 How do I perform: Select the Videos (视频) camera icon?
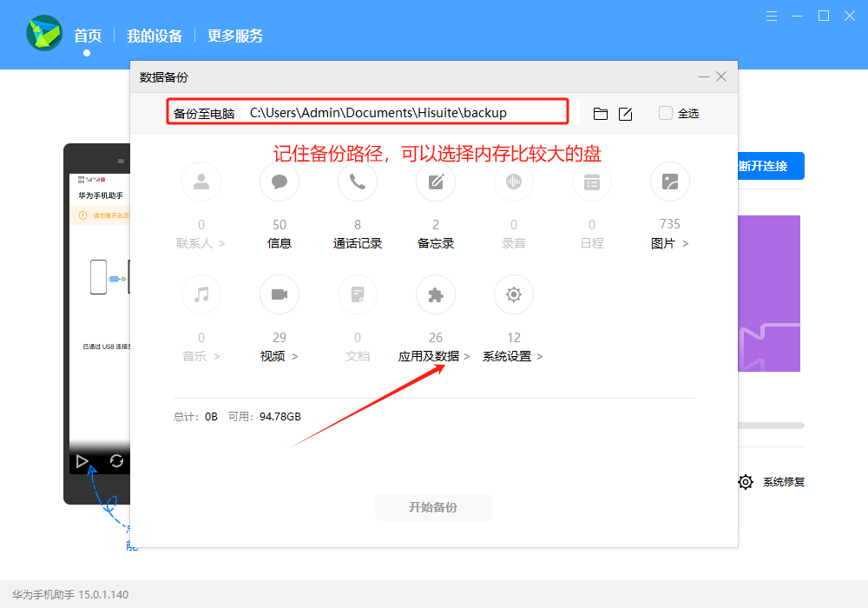279,294
